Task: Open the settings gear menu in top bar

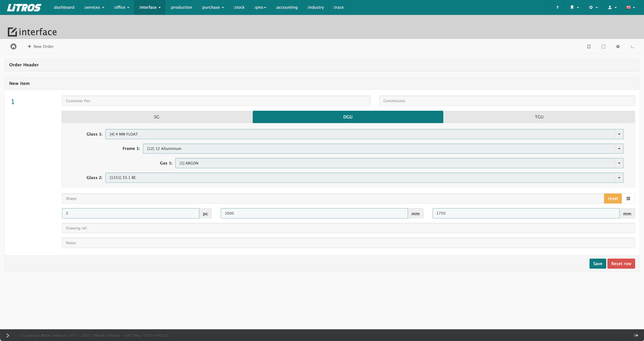Action: (x=593, y=7)
